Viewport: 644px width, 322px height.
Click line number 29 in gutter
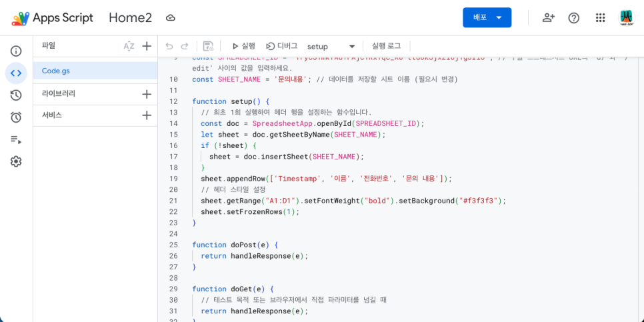pyautogui.click(x=173, y=289)
